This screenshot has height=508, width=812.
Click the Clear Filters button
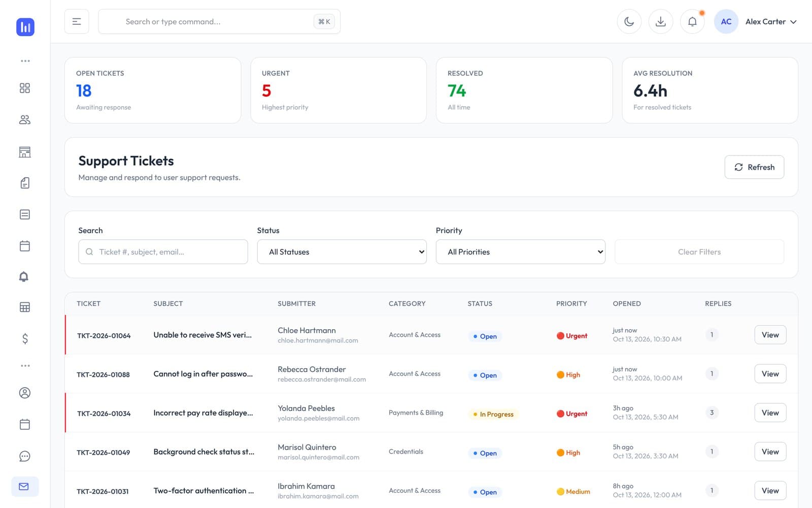tap(699, 252)
